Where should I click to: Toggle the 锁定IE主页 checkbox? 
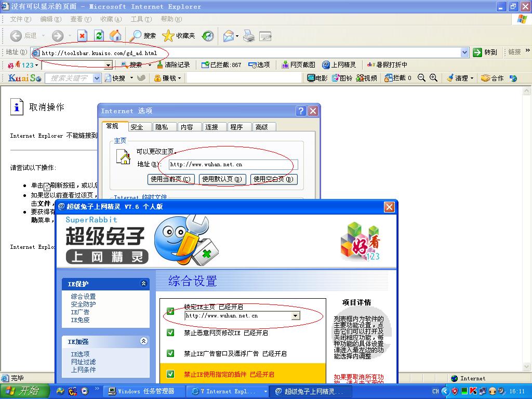pos(170,311)
